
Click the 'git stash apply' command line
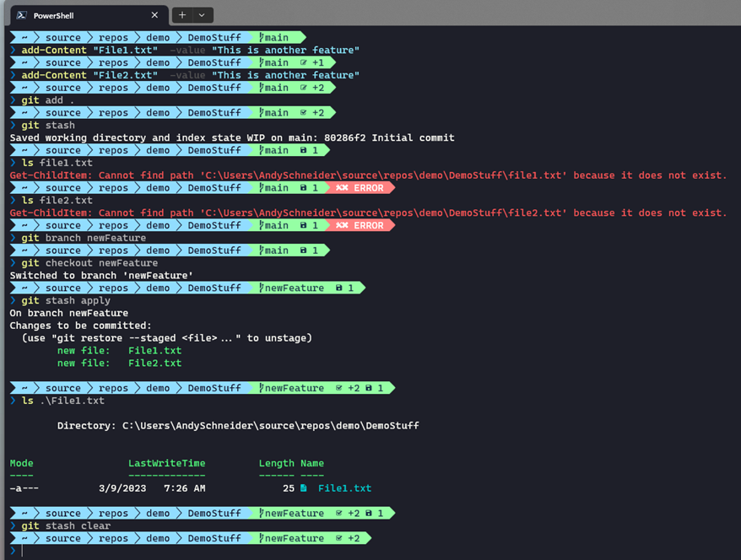(x=66, y=301)
